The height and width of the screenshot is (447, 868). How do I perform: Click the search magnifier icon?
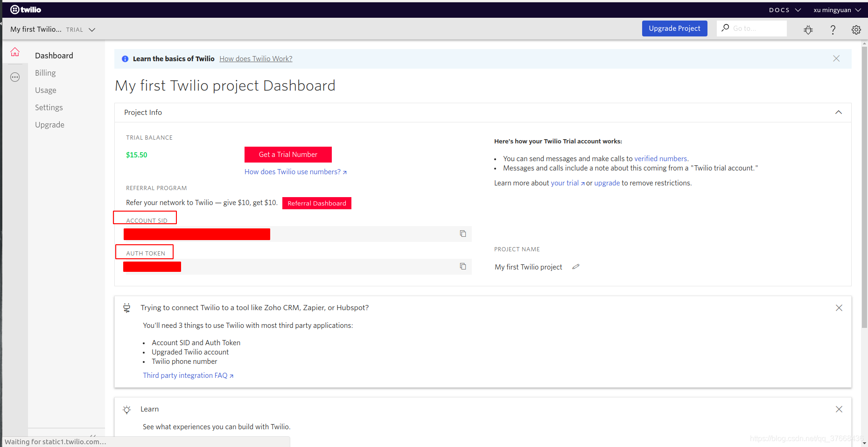[725, 28]
